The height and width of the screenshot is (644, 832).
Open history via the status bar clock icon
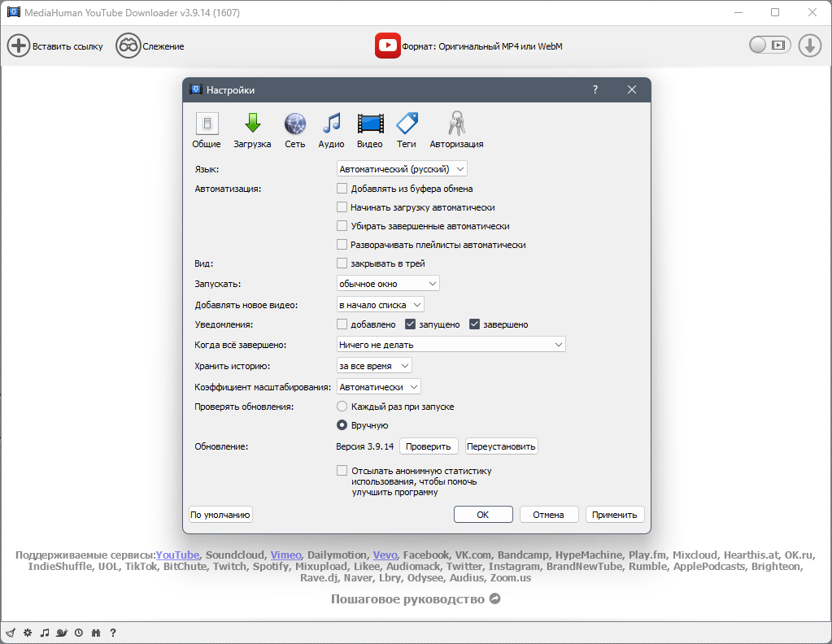[79, 633]
